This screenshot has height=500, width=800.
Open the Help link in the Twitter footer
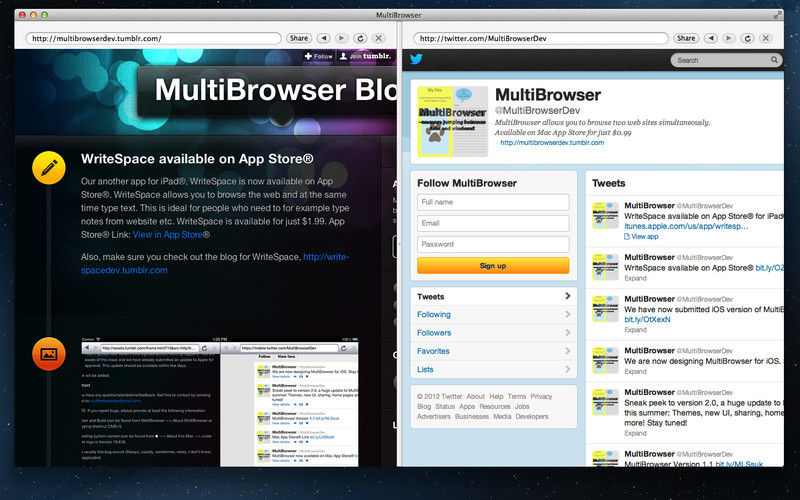tap(496, 396)
